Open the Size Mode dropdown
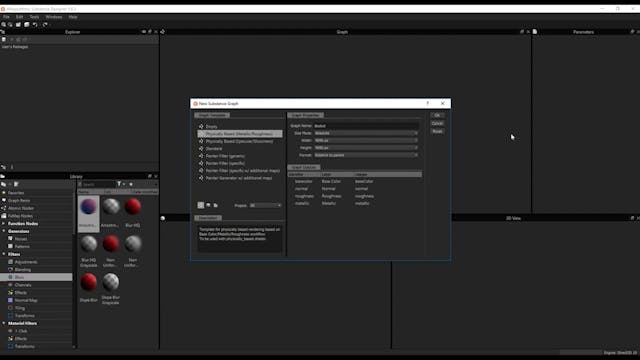 coord(366,133)
